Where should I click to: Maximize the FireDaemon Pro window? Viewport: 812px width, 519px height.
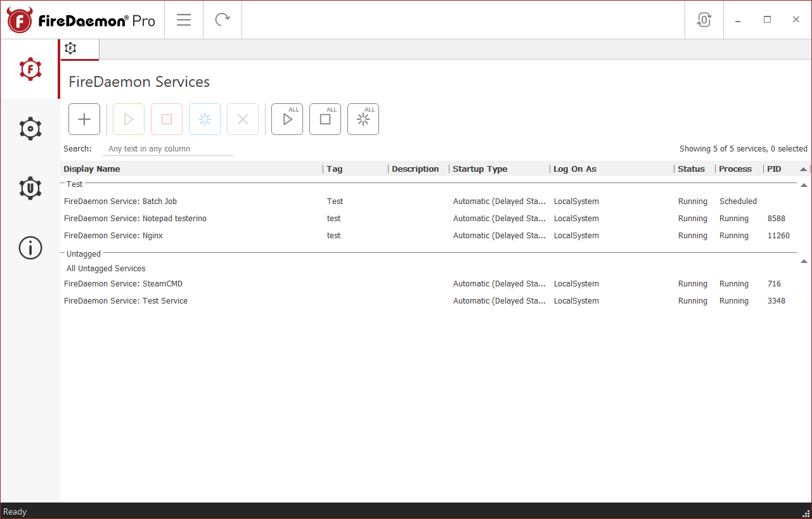767,20
